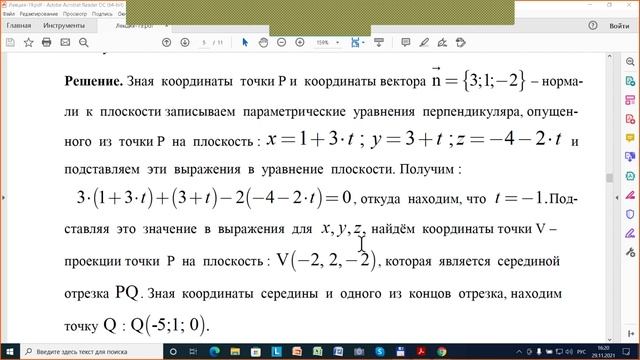Image resolution: width=640 pixels, height=360 pixels.
Task: Choose the Hand pan tool
Action: (x=263, y=42)
